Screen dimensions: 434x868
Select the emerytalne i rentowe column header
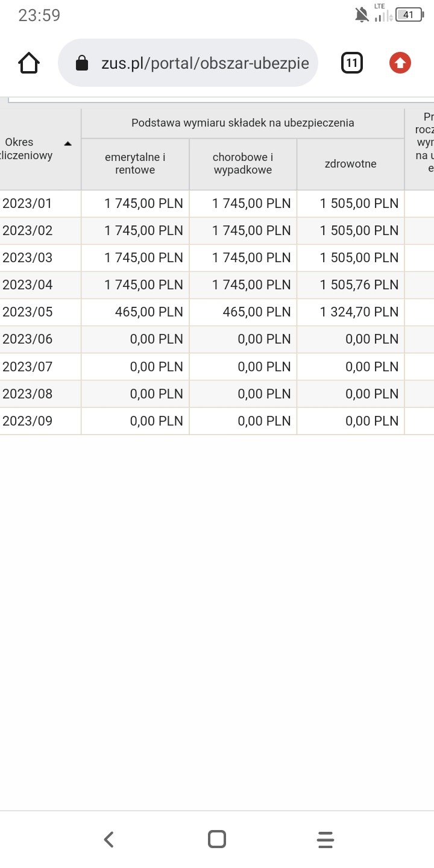pyautogui.click(x=135, y=164)
